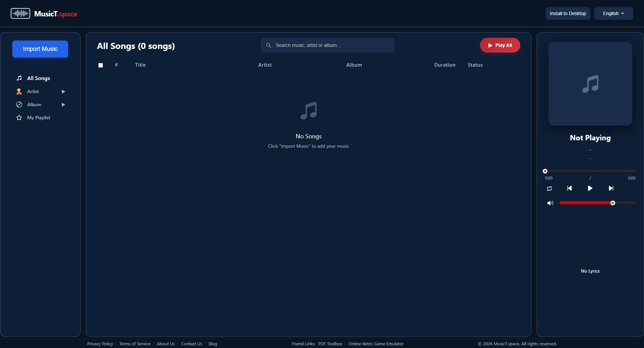Select the select-all checkbox above the song list

point(100,65)
